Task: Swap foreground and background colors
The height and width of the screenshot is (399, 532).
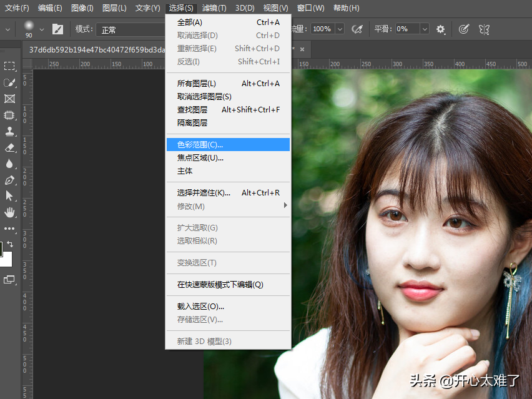Action: tap(11, 244)
